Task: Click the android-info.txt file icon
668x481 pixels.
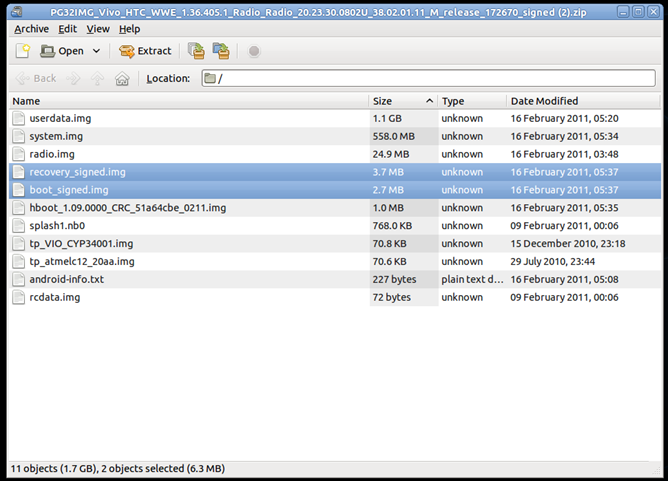Action: 18,279
